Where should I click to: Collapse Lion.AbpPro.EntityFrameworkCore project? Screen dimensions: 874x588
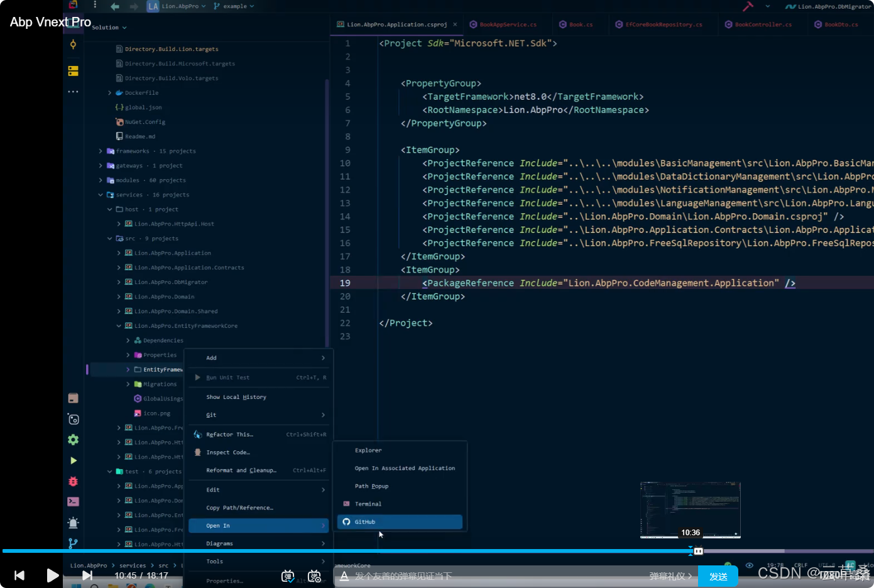pos(119,326)
